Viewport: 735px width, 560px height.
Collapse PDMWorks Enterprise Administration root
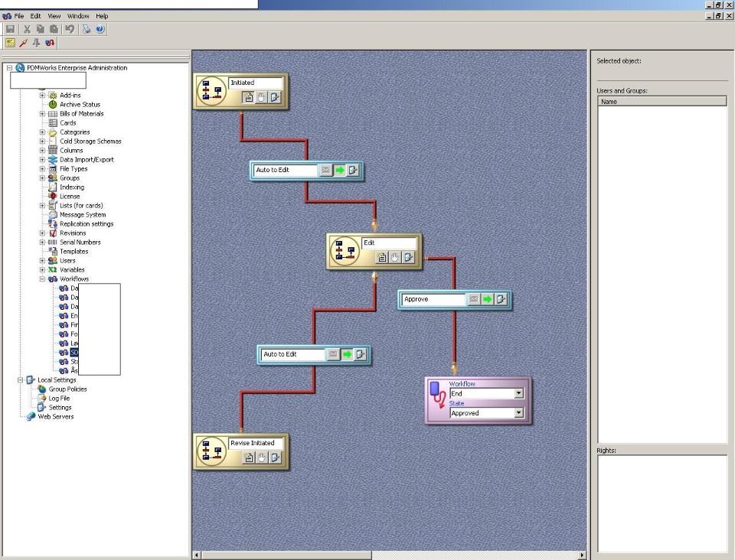[x=9, y=68]
